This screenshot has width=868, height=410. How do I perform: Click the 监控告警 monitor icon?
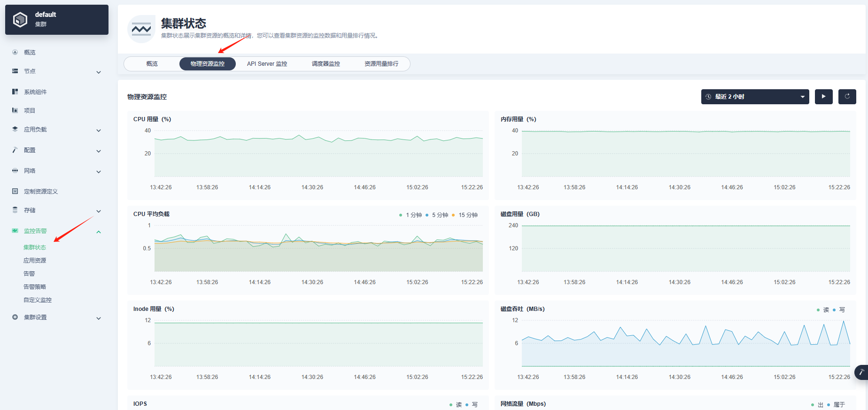[x=15, y=231]
